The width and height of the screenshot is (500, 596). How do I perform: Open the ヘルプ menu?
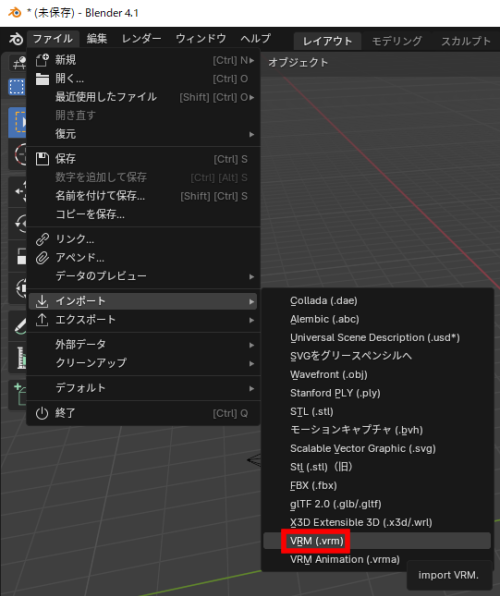point(256,39)
